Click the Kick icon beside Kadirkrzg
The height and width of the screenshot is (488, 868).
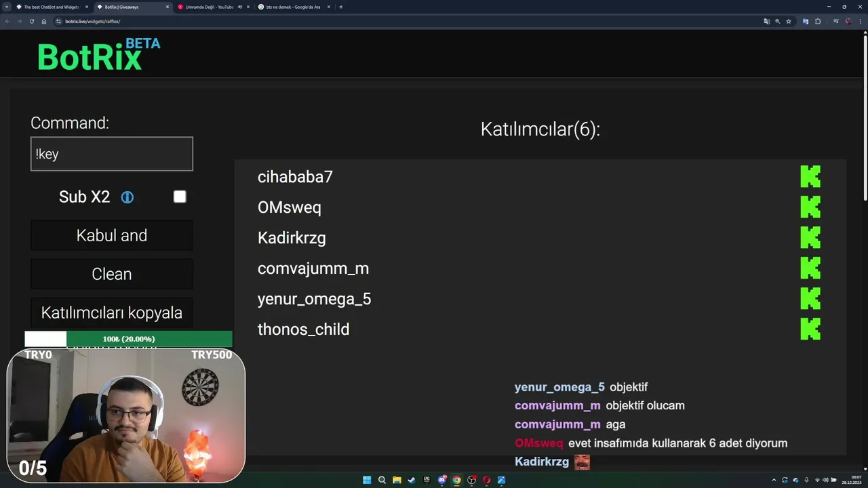(810, 238)
